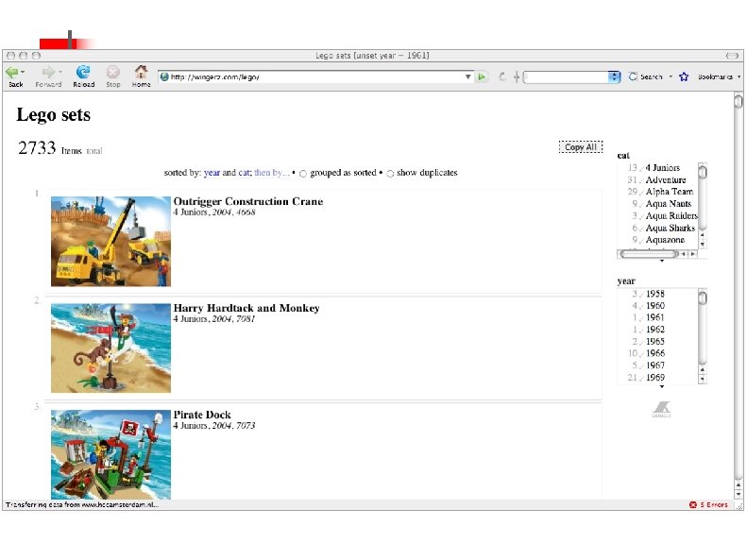Click the main page vertical scrollbar thumb
The width and height of the screenshot is (747, 560).
coord(739,101)
